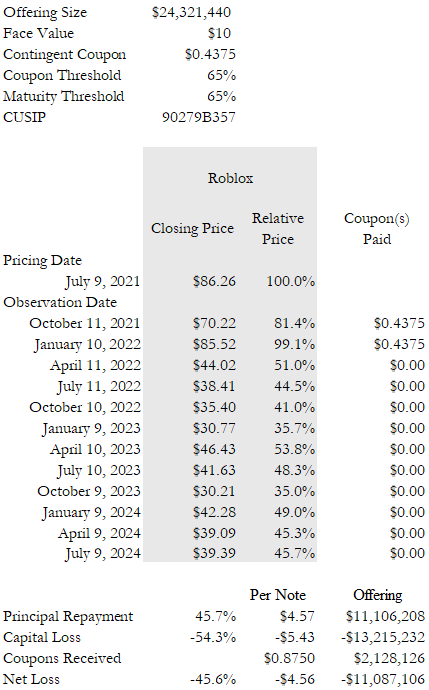Screen dimensions: 429x690
Task: Click the CUSIP number 90279B357
Action: pos(199,117)
